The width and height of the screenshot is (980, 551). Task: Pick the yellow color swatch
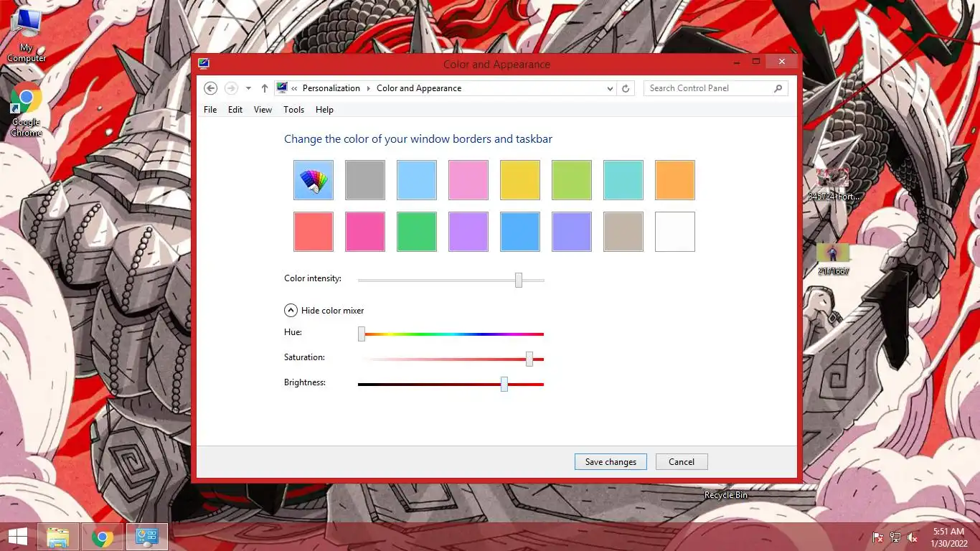[x=520, y=180]
